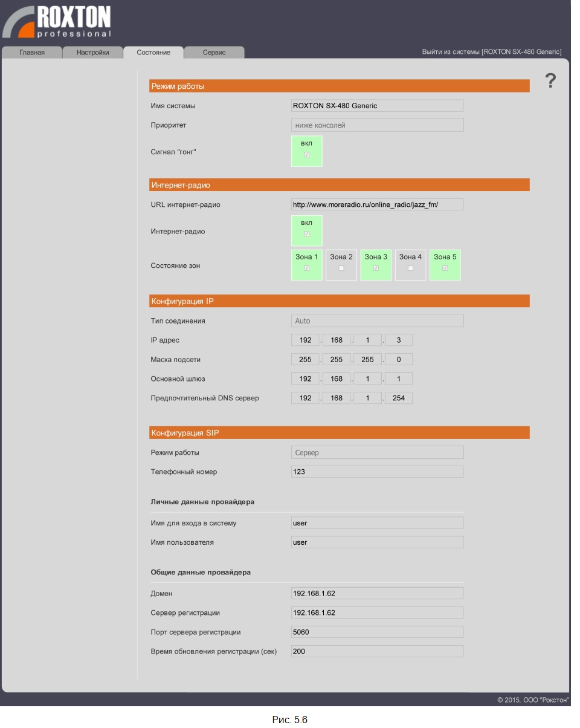Click the first octet of IP адрес
The width and height of the screenshot is (580, 728).
305,340
